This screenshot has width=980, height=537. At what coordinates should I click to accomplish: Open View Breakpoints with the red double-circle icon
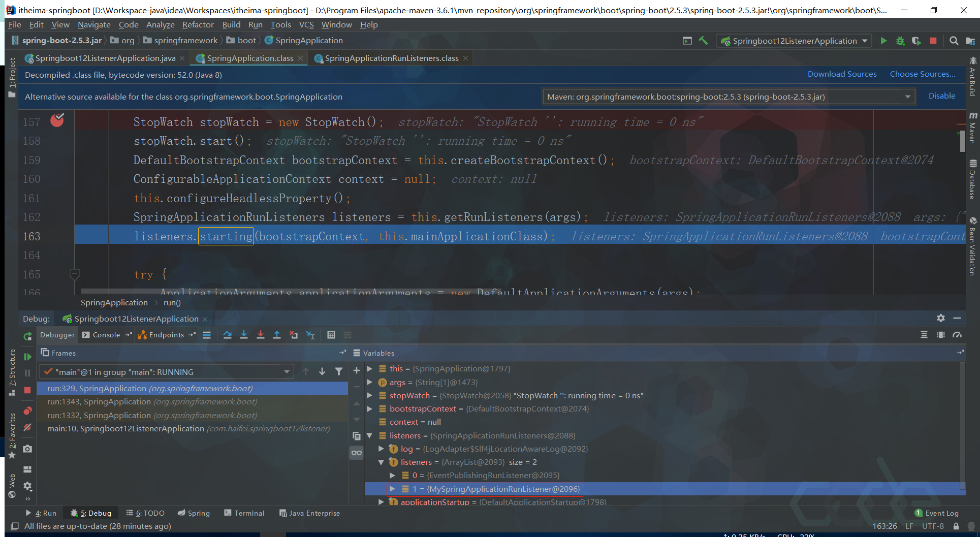tap(27, 410)
